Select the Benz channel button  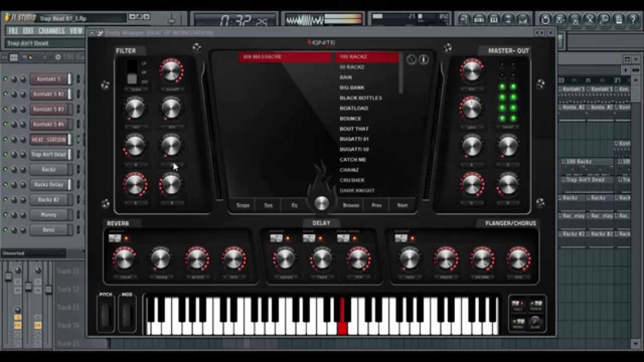click(x=48, y=230)
